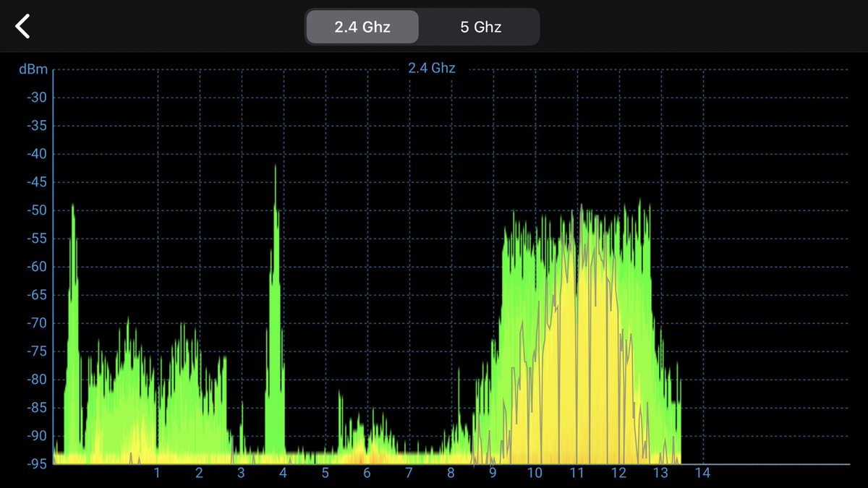Click channel 6 on the x-axis

click(x=367, y=474)
